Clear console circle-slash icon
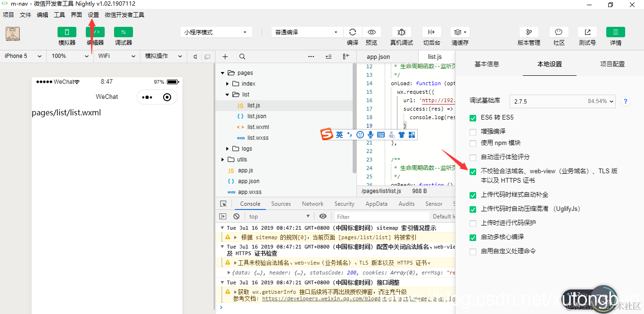This screenshot has height=314, width=644. tap(236, 217)
